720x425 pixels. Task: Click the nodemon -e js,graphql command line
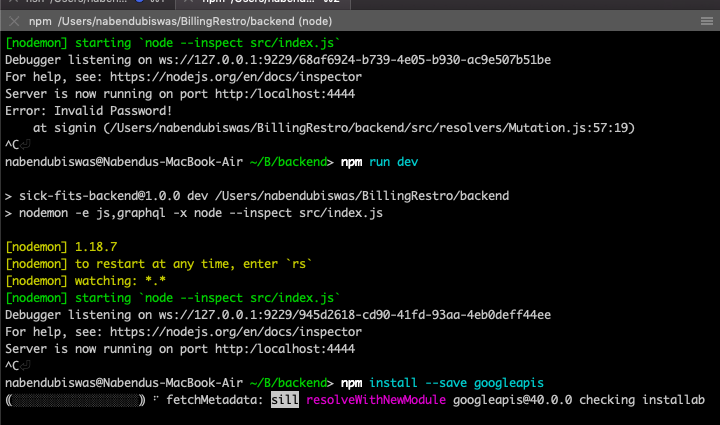[194, 212]
